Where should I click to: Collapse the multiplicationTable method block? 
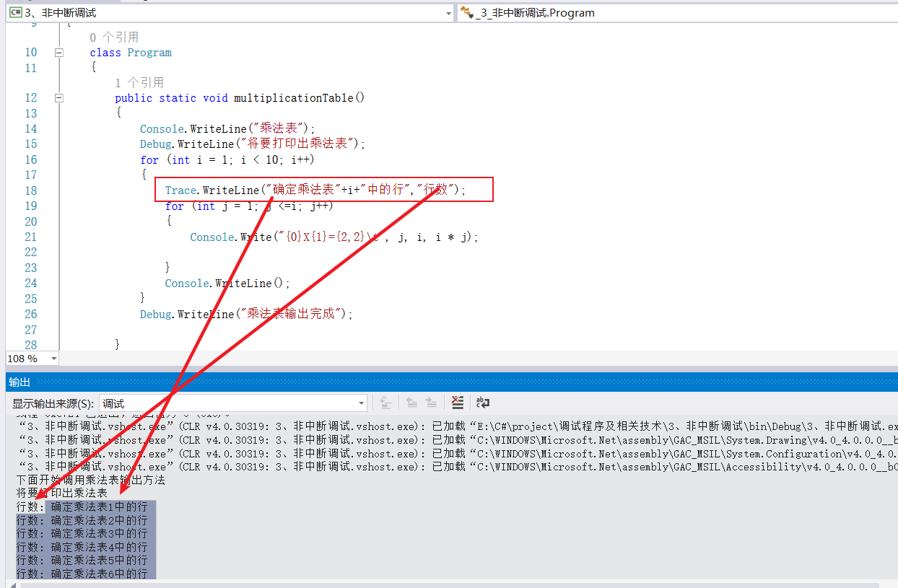point(59,98)
